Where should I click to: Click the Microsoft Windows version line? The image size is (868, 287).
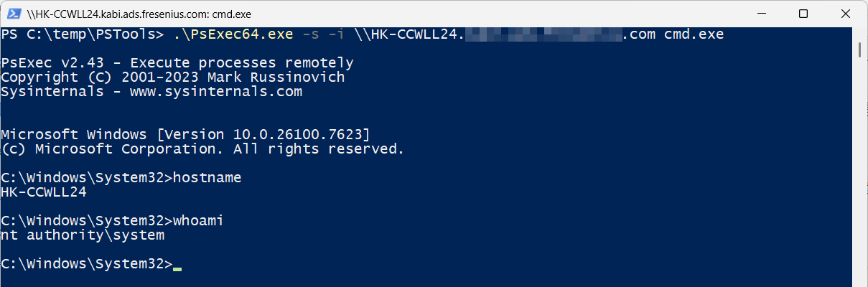(x=185, y=135)
